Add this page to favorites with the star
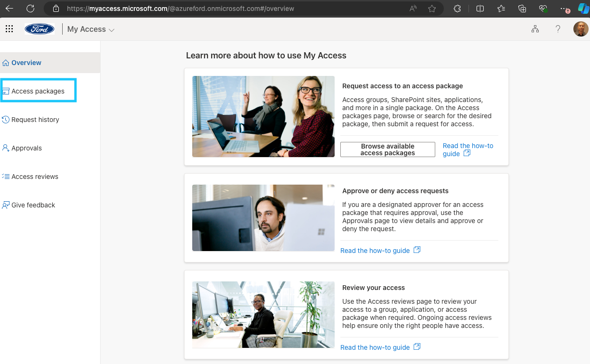The height and width of the screenshot is (364, 590). coord(432,9)
